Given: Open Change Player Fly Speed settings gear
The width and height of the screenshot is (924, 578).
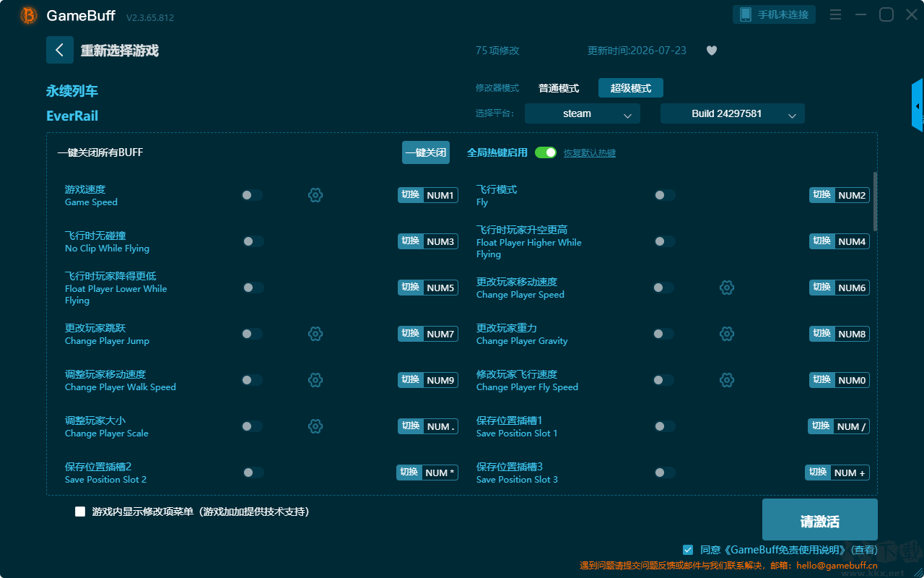Looking at the screenshot, I should tap(727, 380).
